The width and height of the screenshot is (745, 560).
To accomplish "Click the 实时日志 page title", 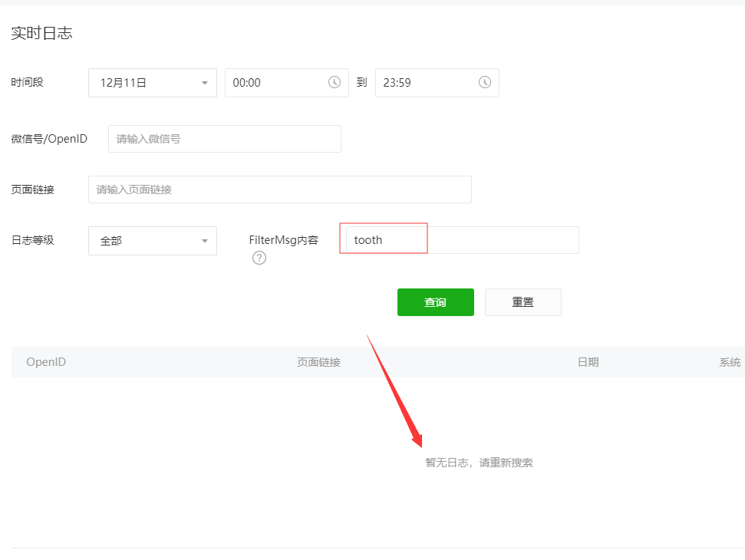I will (x=41, y=33).
